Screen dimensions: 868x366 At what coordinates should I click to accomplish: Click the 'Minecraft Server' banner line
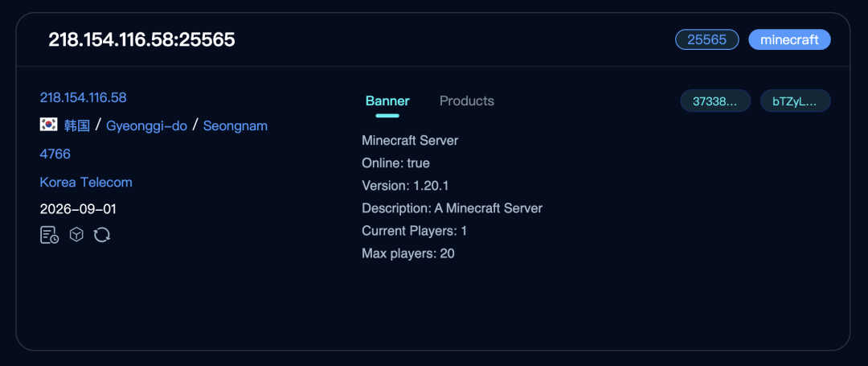(410, 141)
